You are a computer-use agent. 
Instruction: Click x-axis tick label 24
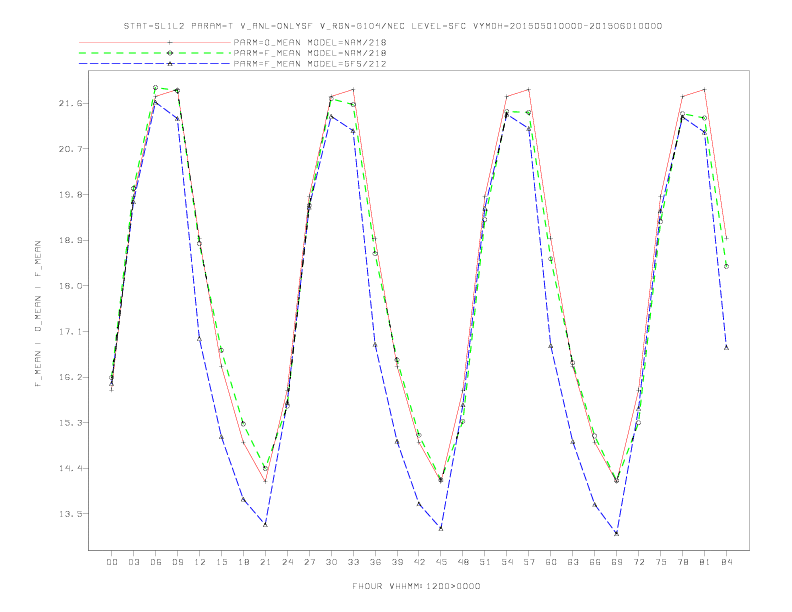coord(287,562)
